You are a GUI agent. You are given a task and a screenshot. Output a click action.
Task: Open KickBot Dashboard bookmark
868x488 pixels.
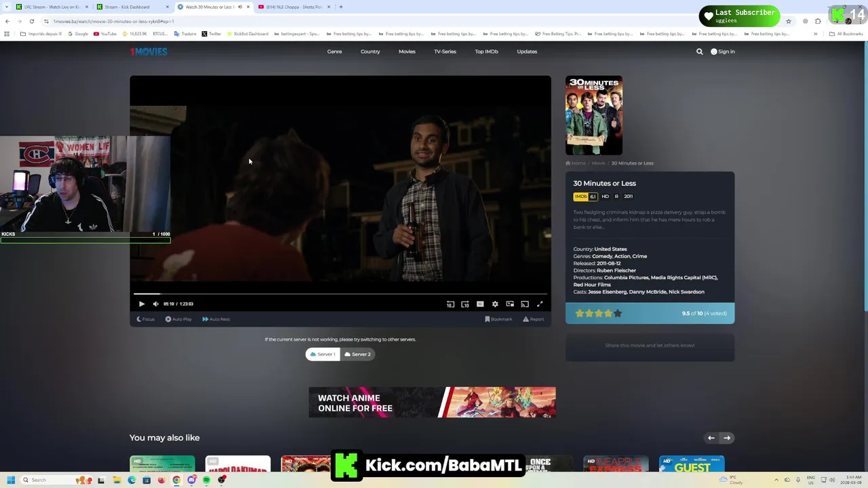pyautogui.click(x=248, y=34)
